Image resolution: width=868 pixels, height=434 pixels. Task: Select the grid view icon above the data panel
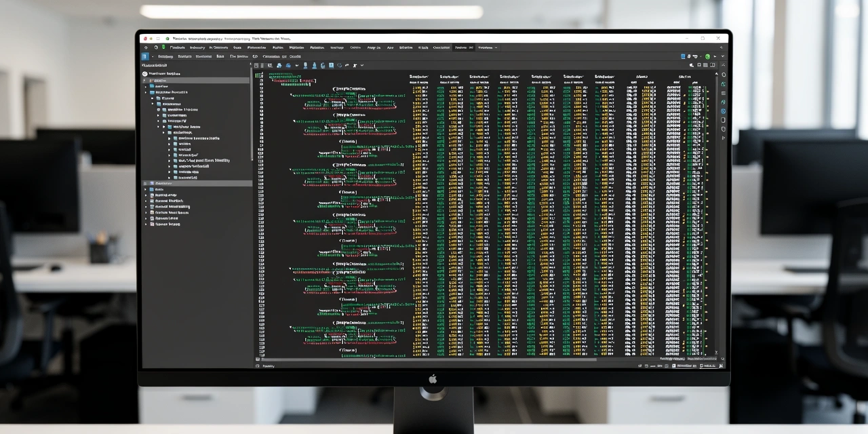[x=705, y=64]
